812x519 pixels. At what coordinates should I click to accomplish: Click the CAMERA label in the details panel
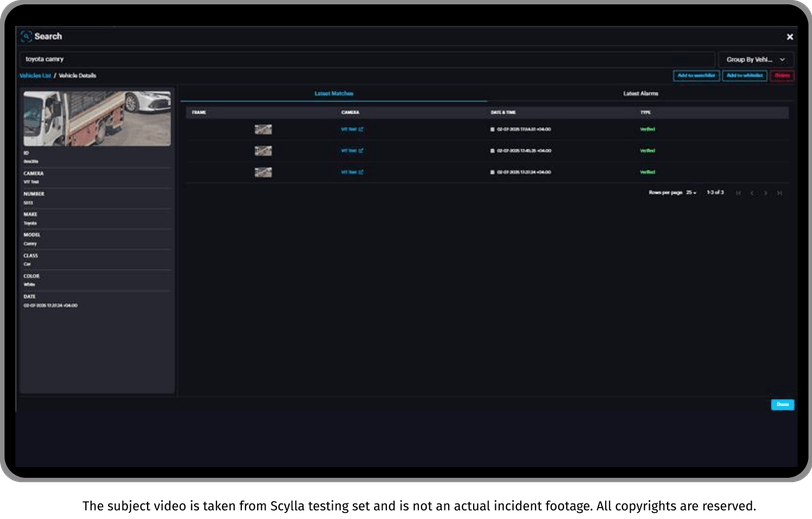pyautogui.click(x=34, y=174)
